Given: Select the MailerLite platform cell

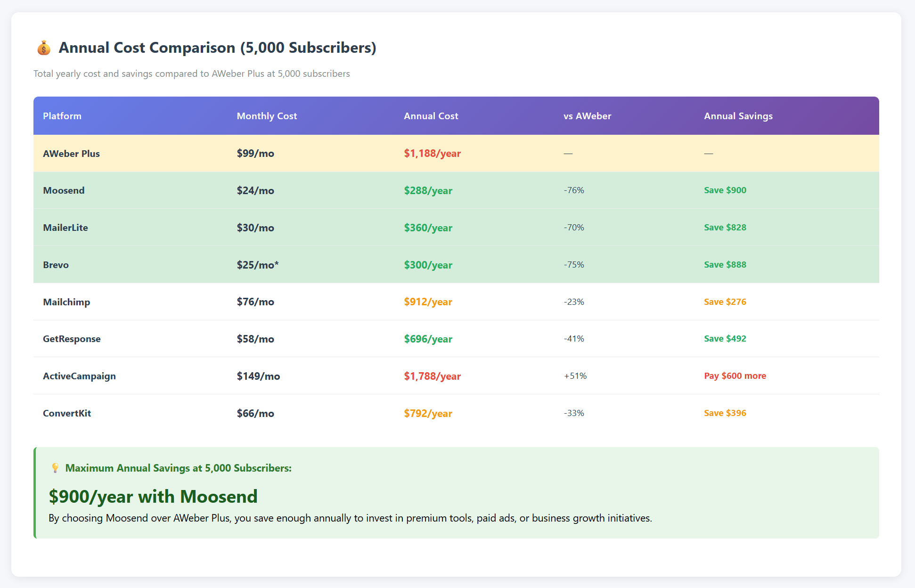Looking at the screenshot, I should [x=65, y=228].
